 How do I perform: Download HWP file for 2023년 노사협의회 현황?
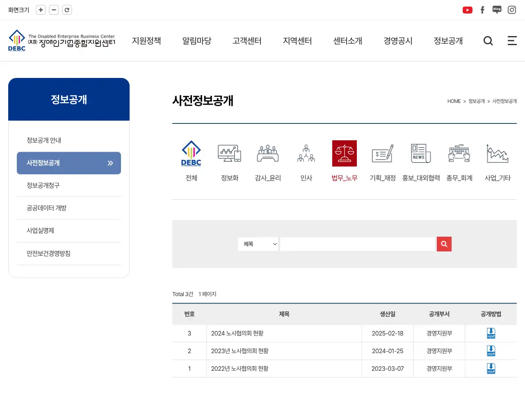pos(491,351)
